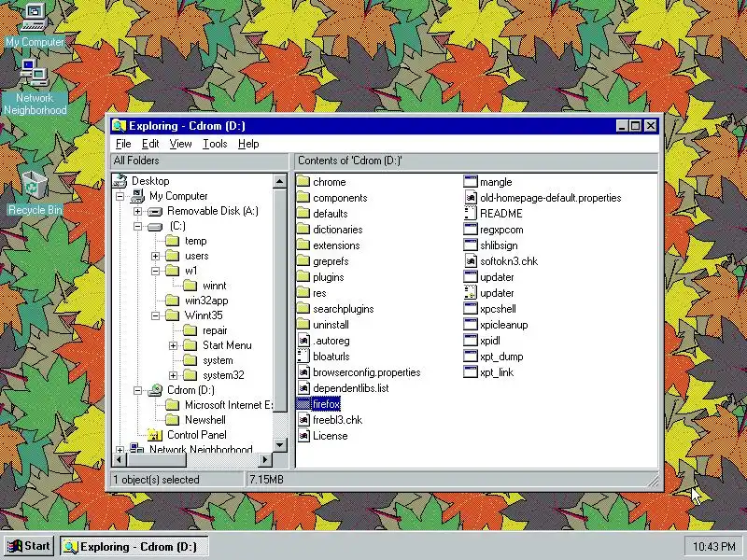747x560 pixels.
Task: Click folder tree scroll down arrow
Action: coord(279,445)
